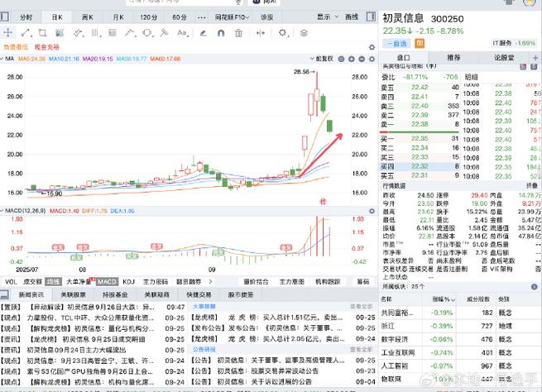Click the red calendar icon above order book

tap(523, 67)
